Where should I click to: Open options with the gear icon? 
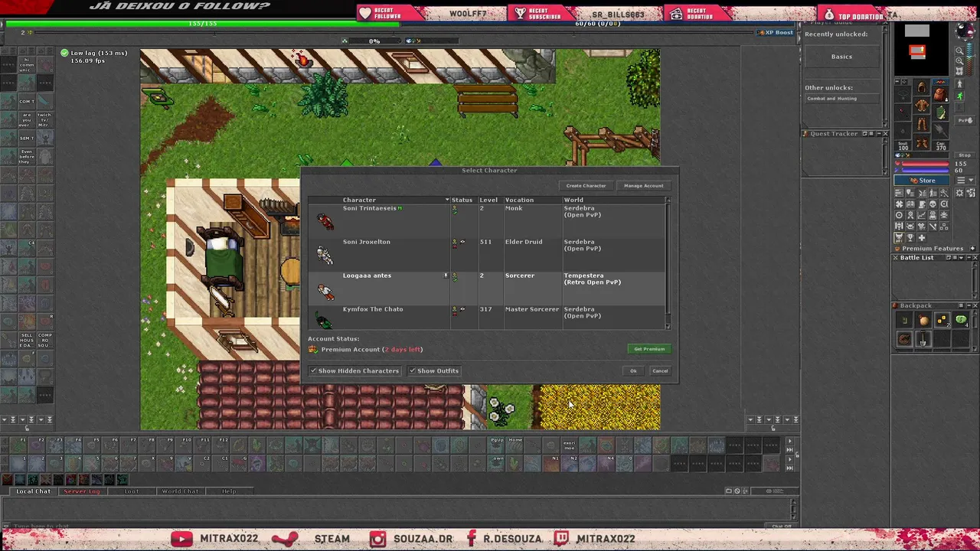(960, 192)
